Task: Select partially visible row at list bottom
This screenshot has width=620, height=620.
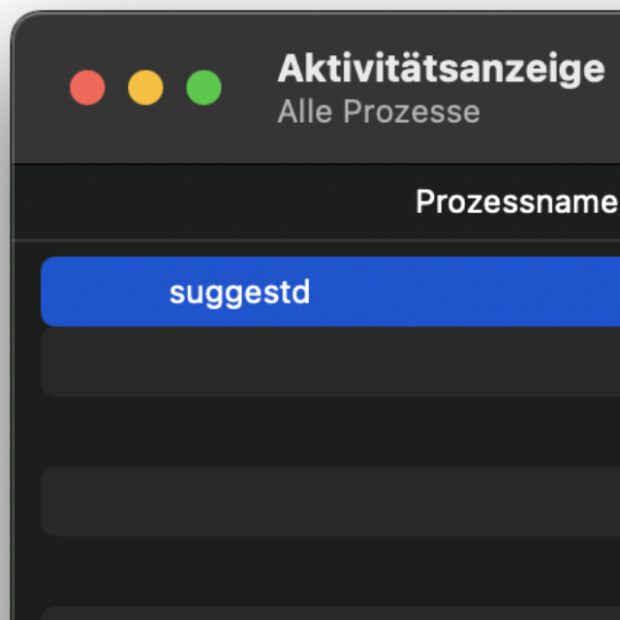Action: tap(330, 612)
